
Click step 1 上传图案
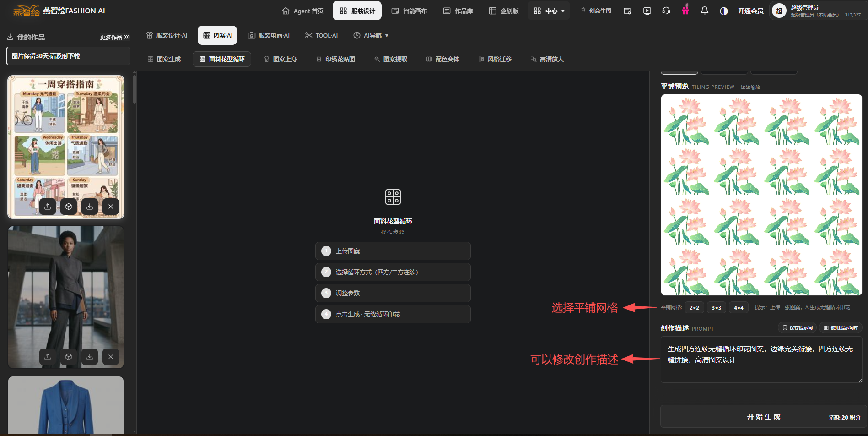point(393,251)
